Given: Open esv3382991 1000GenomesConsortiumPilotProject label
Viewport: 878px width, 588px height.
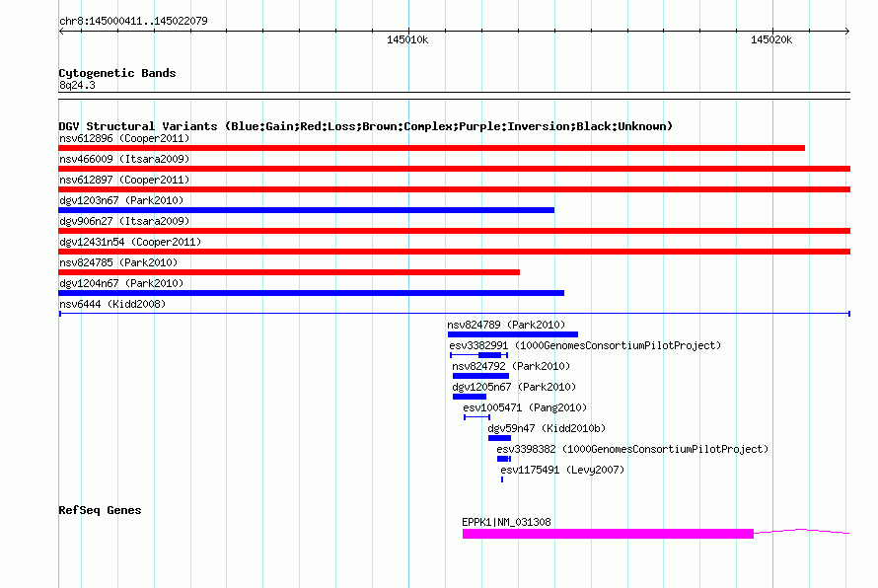Looking at the screenshot, I should [585, 345].
